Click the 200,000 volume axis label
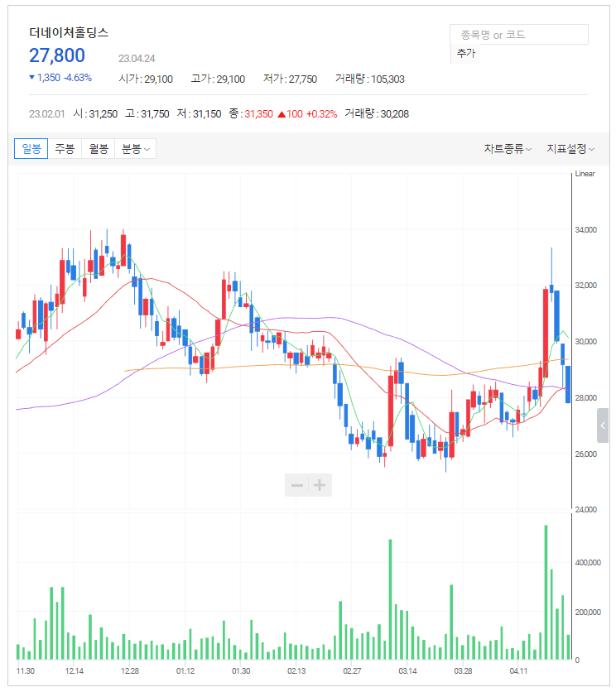This screenshot has height=692, width=616. tap(588, 612)
